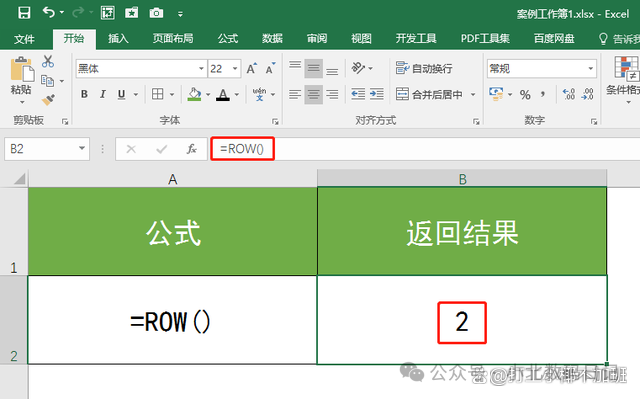
Task: Click 合并后居中 merge and center
Action: [429, 95]
